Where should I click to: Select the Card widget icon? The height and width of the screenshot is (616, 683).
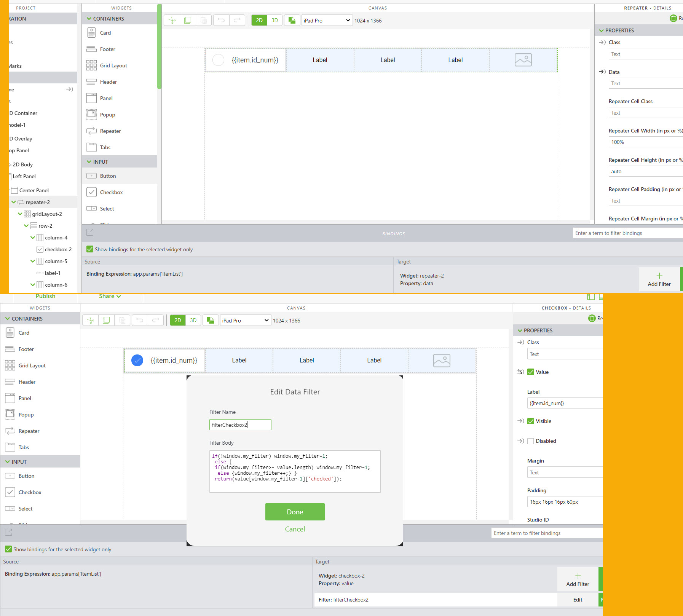coord(91,33)
